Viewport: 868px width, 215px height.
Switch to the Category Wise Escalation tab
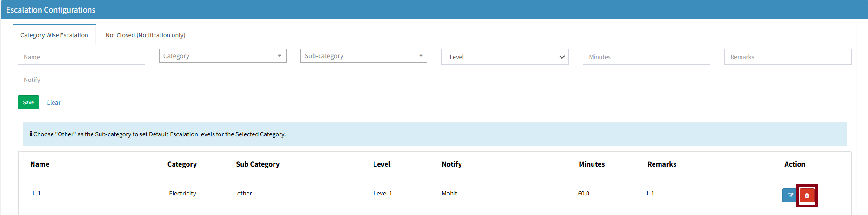(54, 35)
